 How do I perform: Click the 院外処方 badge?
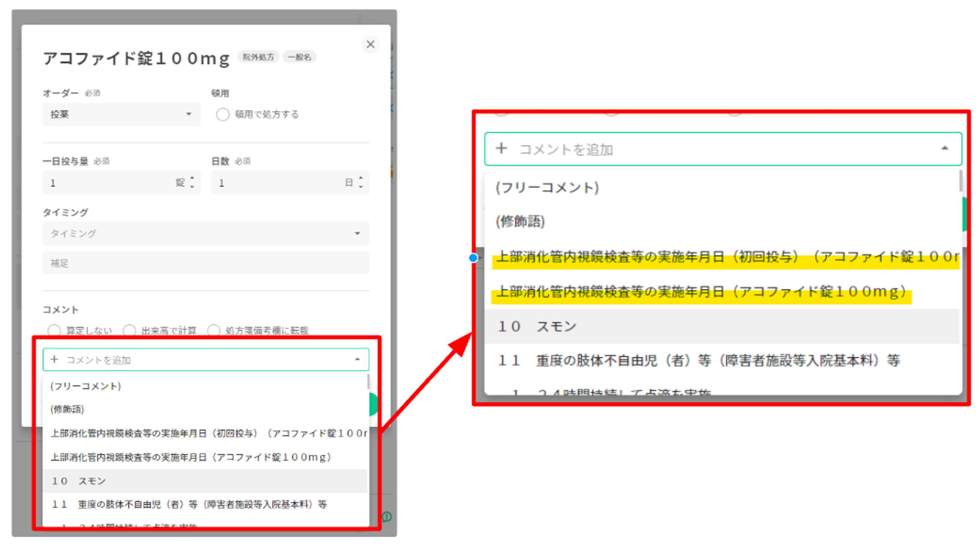coord(258,57)
